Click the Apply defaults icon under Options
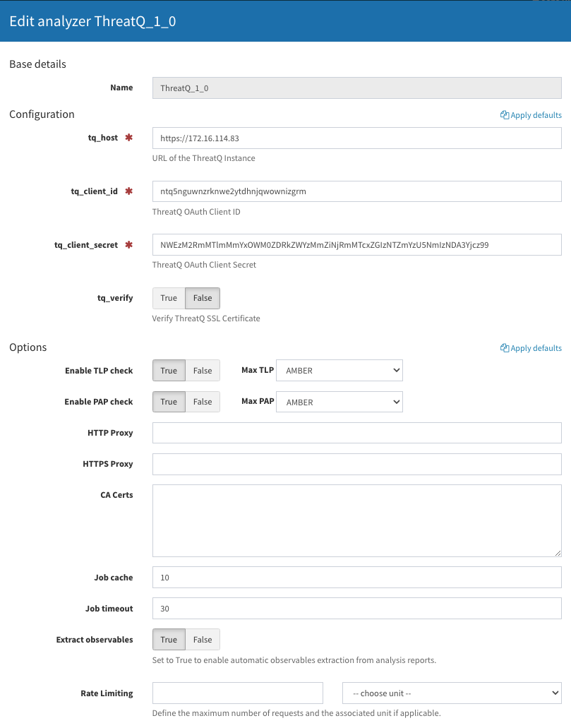This screenshot has height=728, width=571. coord(505,347)
